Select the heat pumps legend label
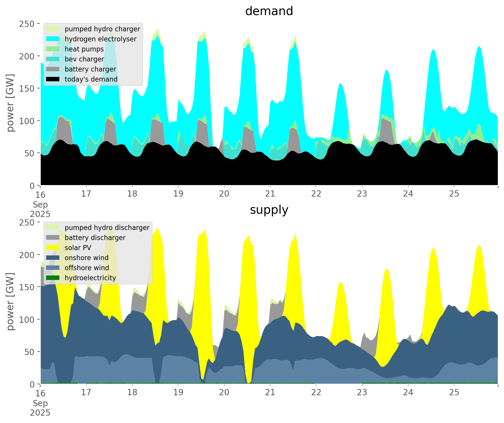Viewport: 504px width, 423px height. (84, 49)
